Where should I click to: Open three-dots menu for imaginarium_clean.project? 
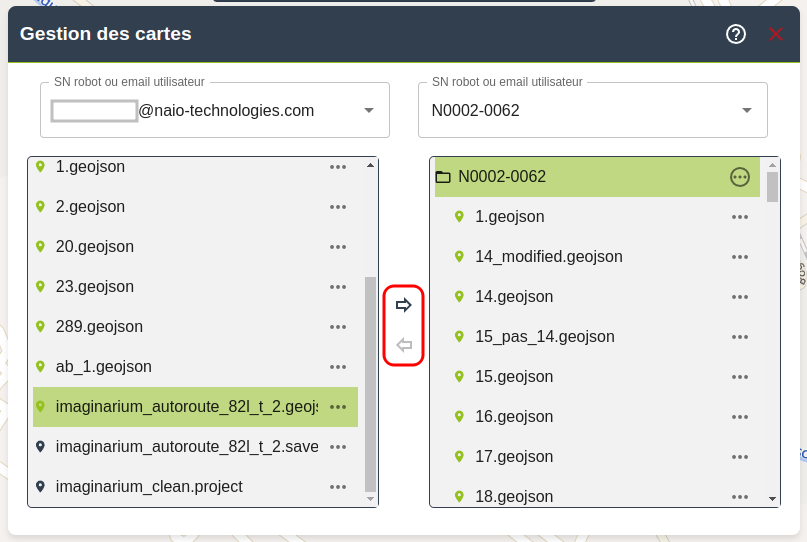[338, 487]
